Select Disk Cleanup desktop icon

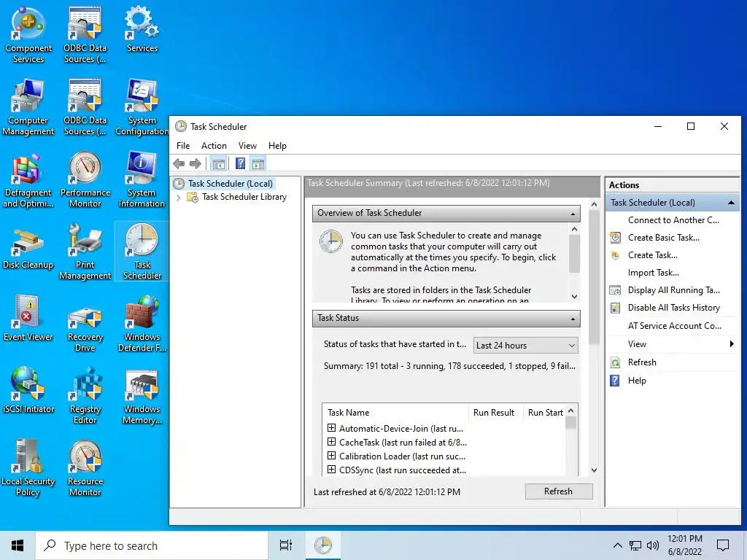click(28, 248)
